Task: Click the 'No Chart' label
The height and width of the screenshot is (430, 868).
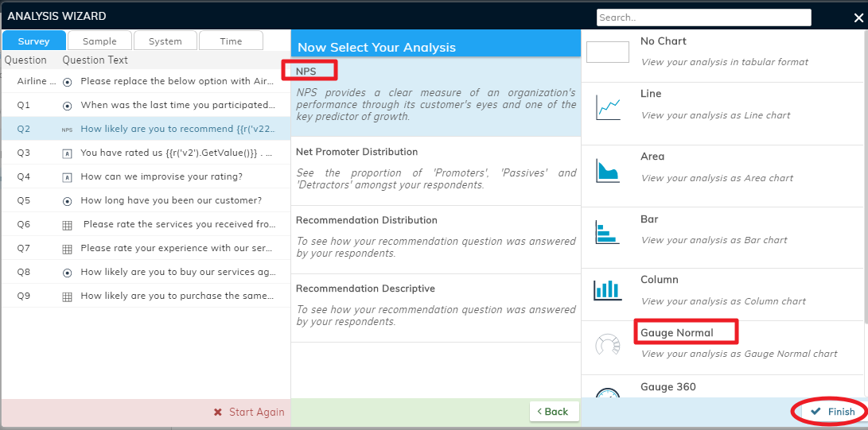Action: (664, 41)
